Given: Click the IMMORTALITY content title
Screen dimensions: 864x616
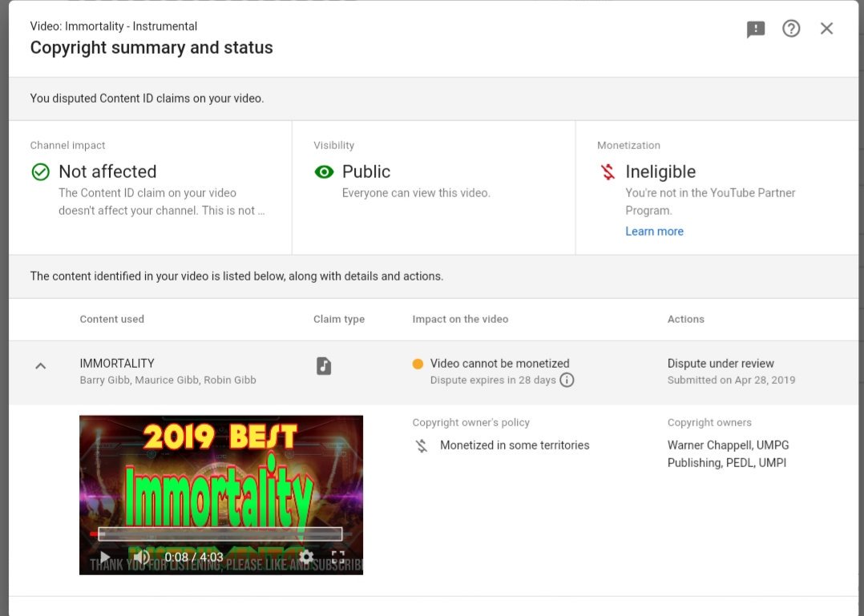Looking at the screenshot, I should (117, 364).
